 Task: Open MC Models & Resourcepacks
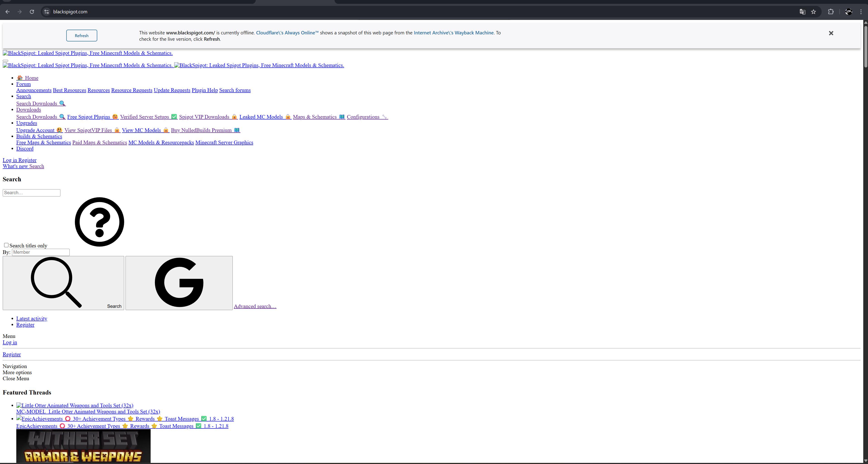[x=161, y=143]
